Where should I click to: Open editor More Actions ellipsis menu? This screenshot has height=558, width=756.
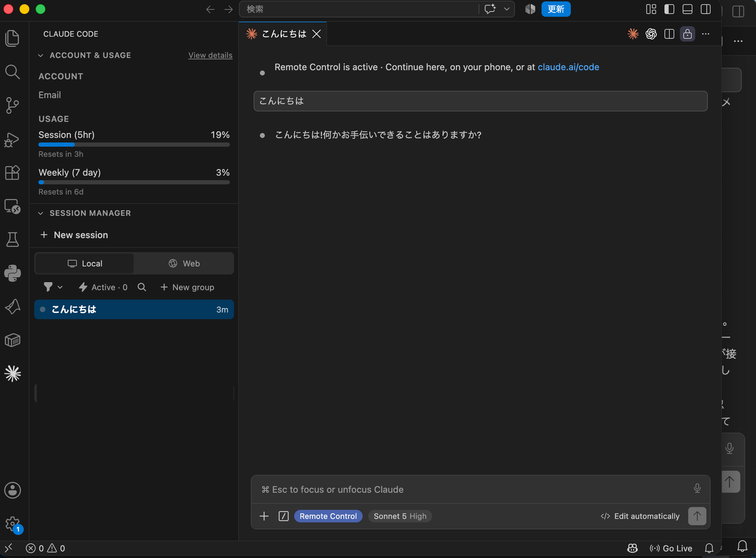click(706, 34)
